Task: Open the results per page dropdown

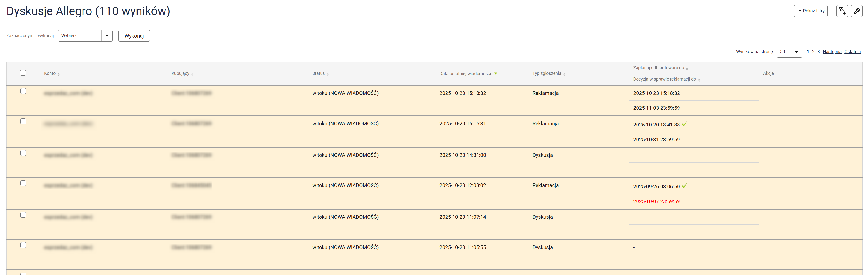Action: [789, 51]
